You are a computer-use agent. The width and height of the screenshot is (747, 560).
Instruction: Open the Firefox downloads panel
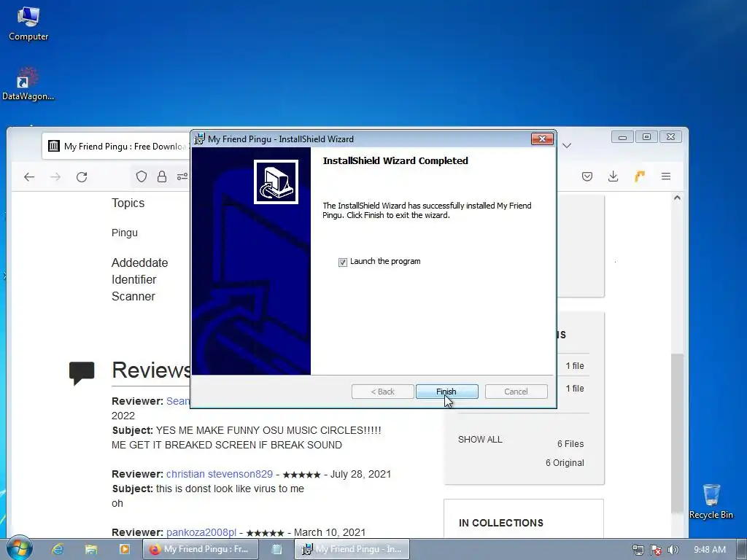(x=613, y=176)
